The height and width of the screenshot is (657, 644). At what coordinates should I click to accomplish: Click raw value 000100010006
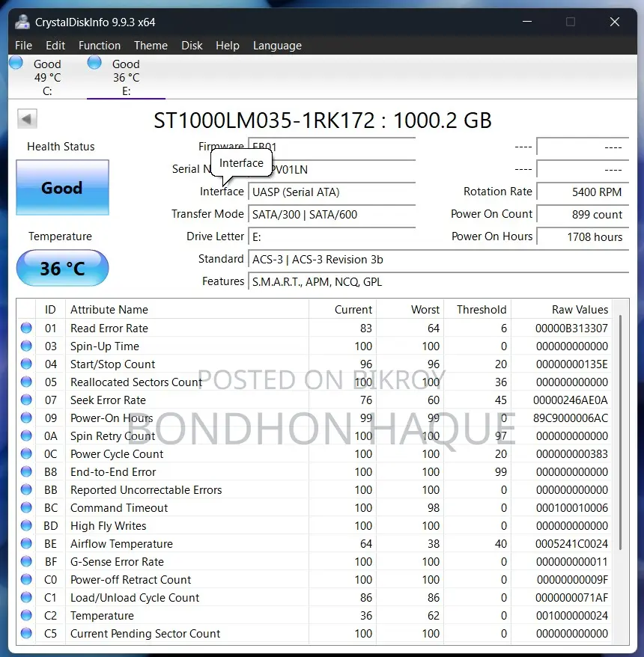click(x=572, y=508)
